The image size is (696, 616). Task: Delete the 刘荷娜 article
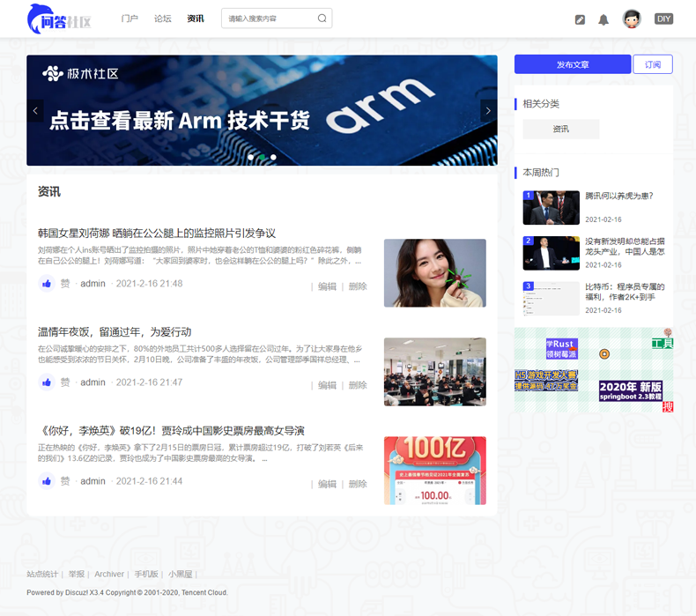point(358,286)
